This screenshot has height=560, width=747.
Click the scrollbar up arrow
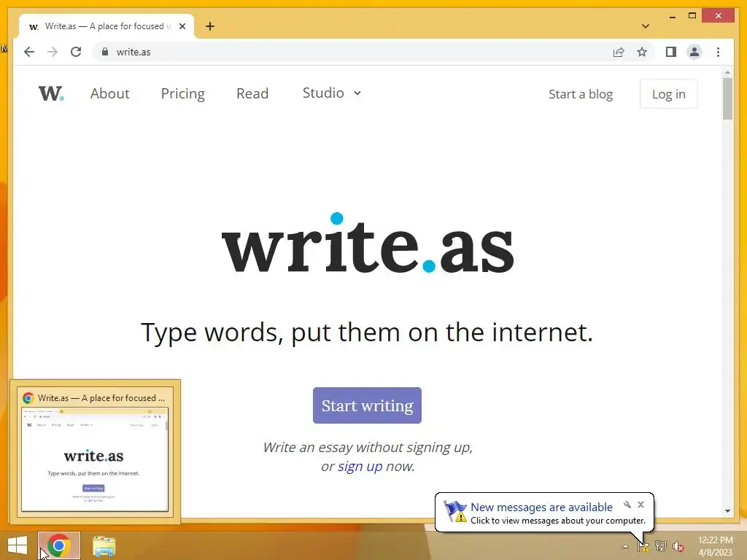[x=727, y=72]
